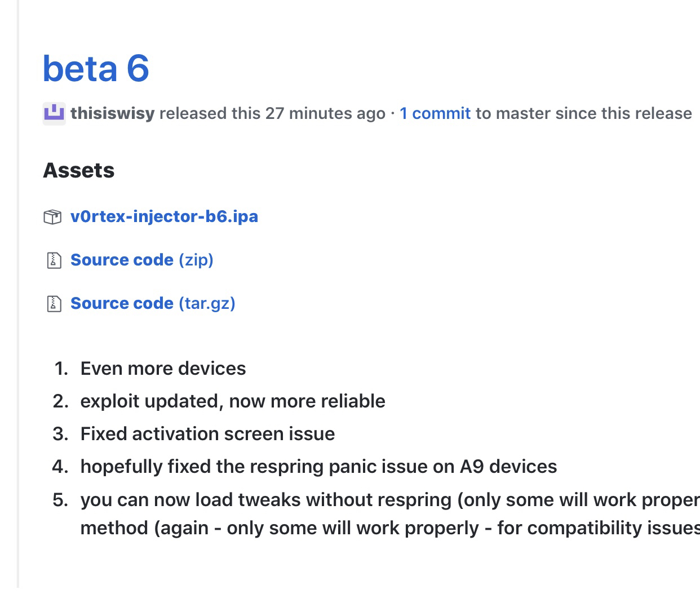Select the 'exploit updated, now more reliable' line

[233, 401]
